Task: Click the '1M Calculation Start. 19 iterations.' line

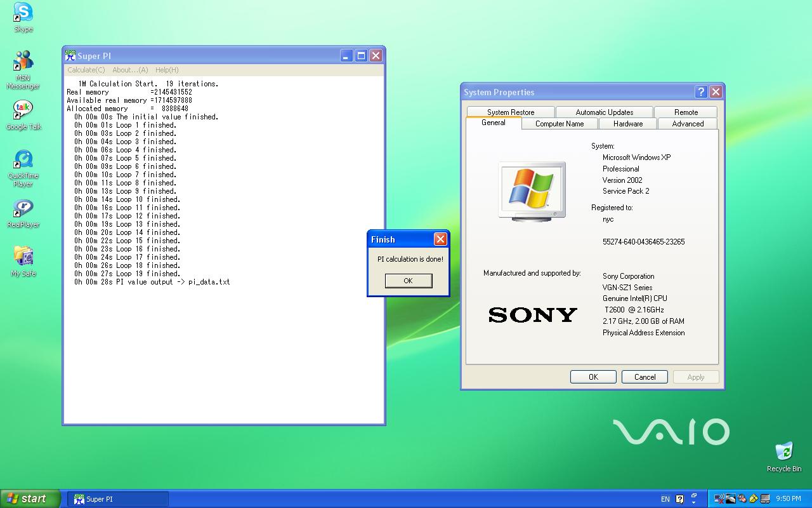Action: click(x=148, y=84)
